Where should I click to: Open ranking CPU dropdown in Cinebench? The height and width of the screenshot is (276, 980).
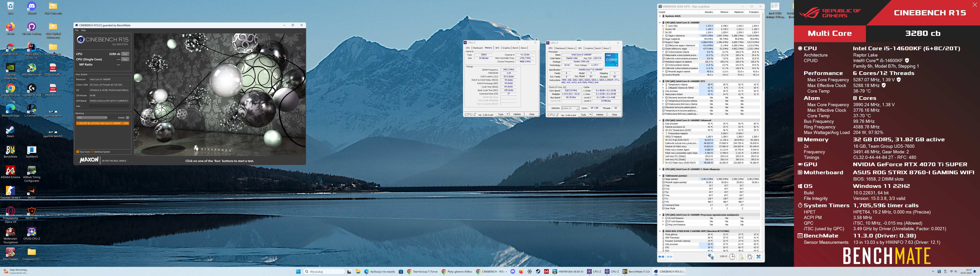click(x=92, y=117)
